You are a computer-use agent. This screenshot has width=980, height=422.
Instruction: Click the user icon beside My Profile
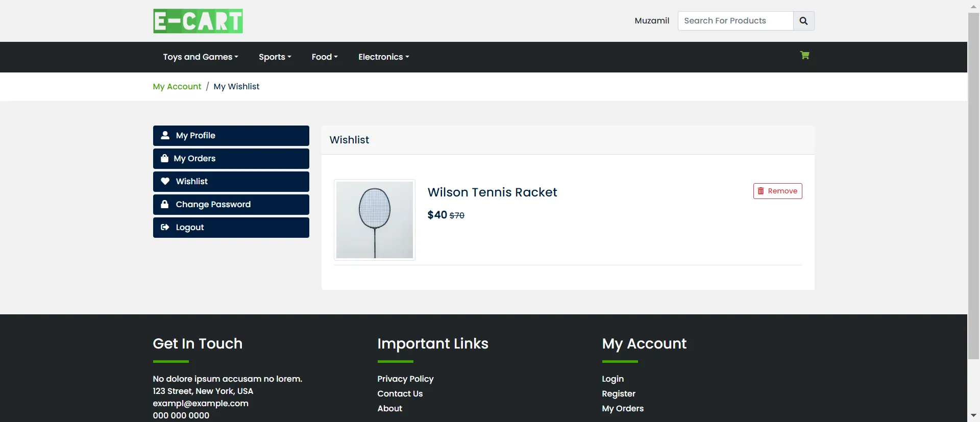pyautogui.click(x=165, y=135)
